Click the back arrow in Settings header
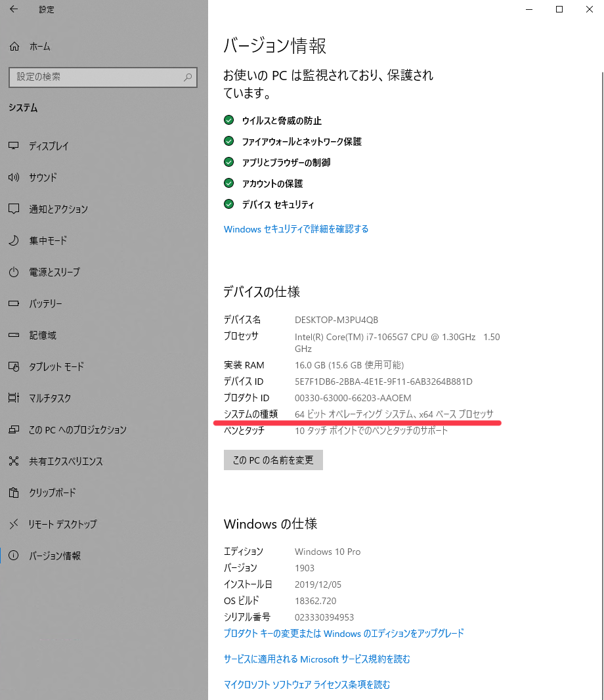 coord(14,10)
